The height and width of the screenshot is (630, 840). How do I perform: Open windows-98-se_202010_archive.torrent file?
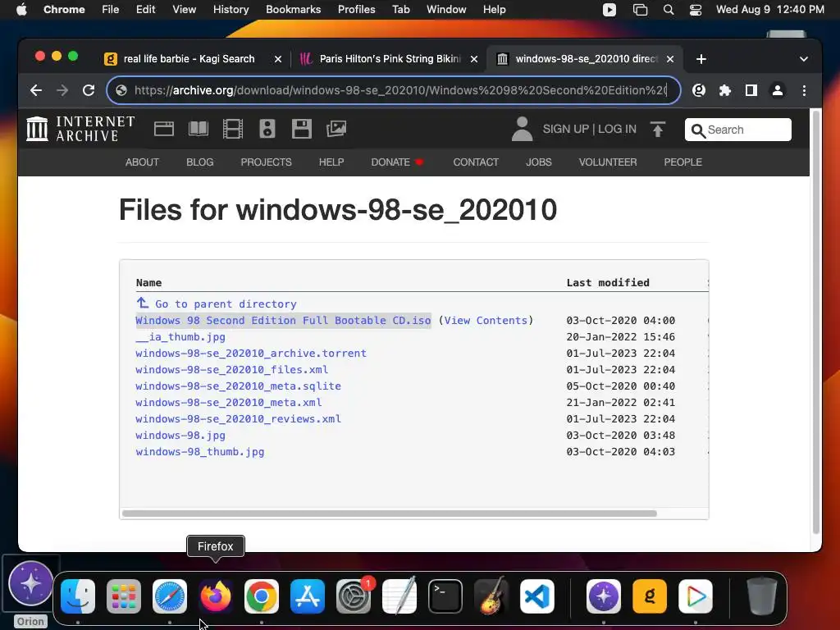pyautogui.click(x=251, y=354)
